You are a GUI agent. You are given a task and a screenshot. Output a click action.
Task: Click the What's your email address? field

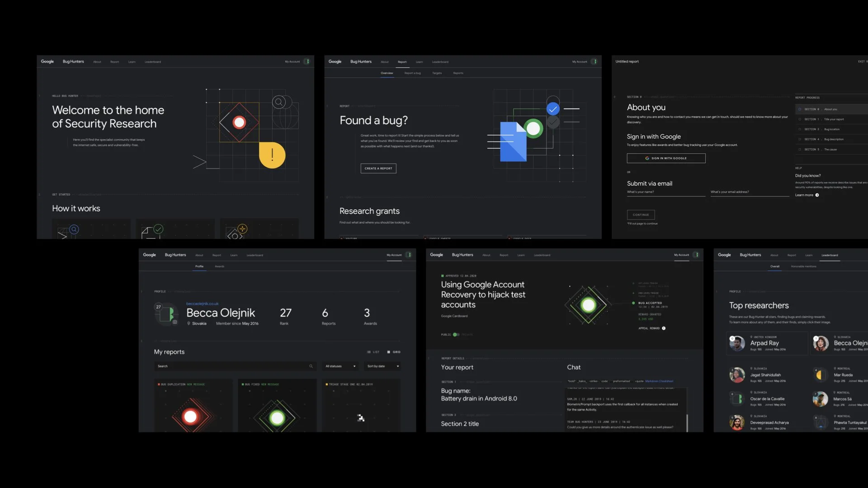(750, 192)
